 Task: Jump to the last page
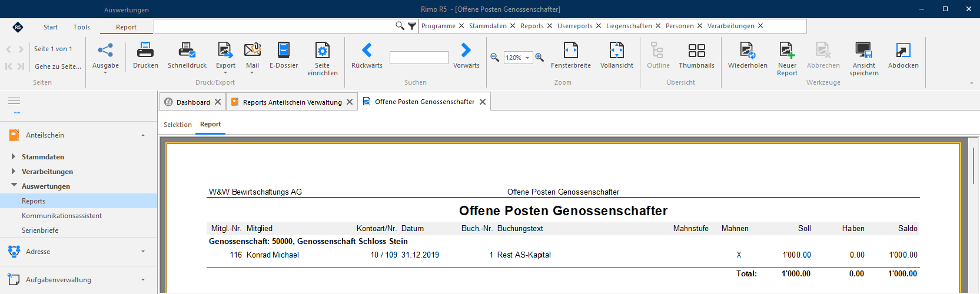coord(21,66)
